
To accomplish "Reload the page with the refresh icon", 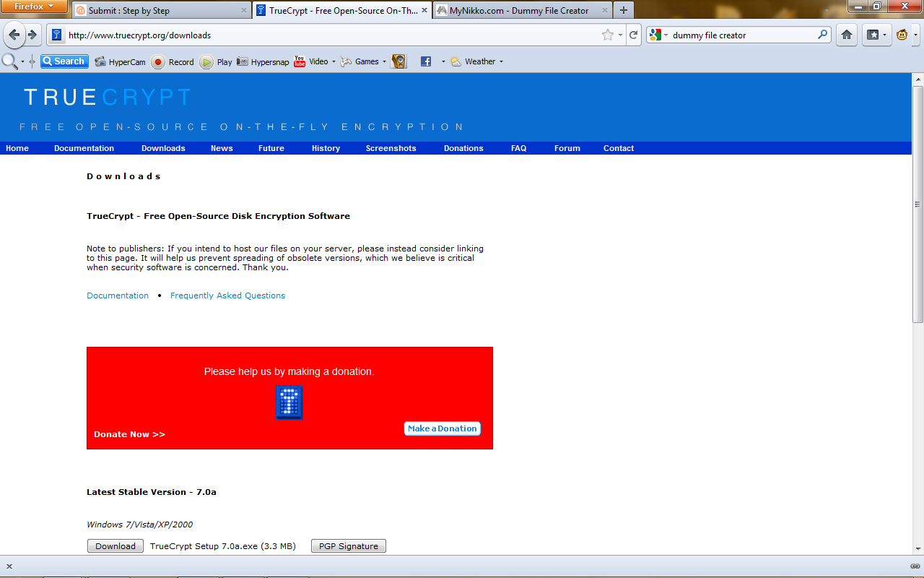I will [x=634, y=35].
